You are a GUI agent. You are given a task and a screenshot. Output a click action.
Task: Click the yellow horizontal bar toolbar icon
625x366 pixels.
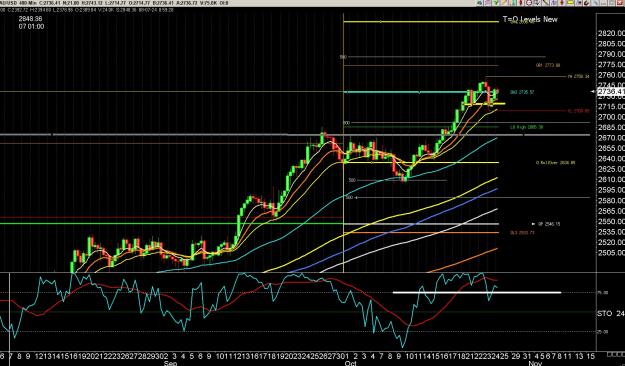click(570, 3)
